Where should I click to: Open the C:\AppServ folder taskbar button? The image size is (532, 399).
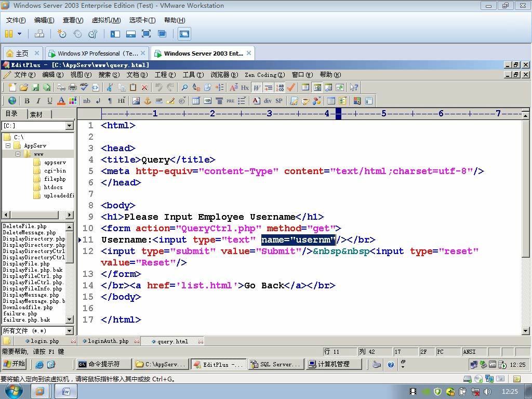click(x=161, y=364)
